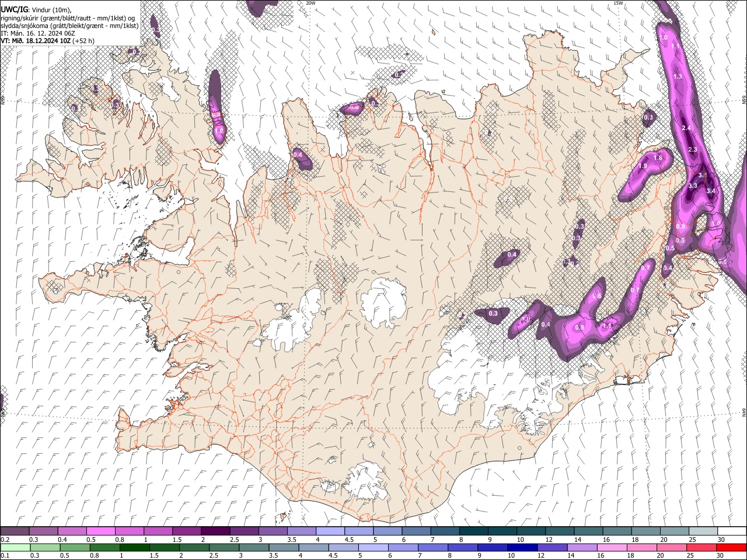Click the 3.4 precipitation value on the map
The height and width of the screenshot is (560, 747).
pos(711,191)
